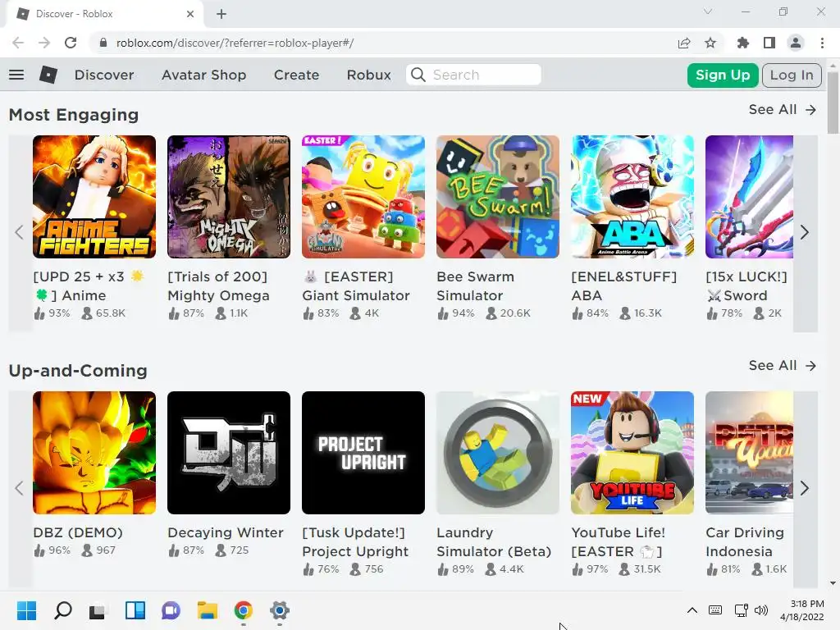Viewport: 840px width, 630px height.
Task: Open a new browser tab
Action: tap(221, 14)
